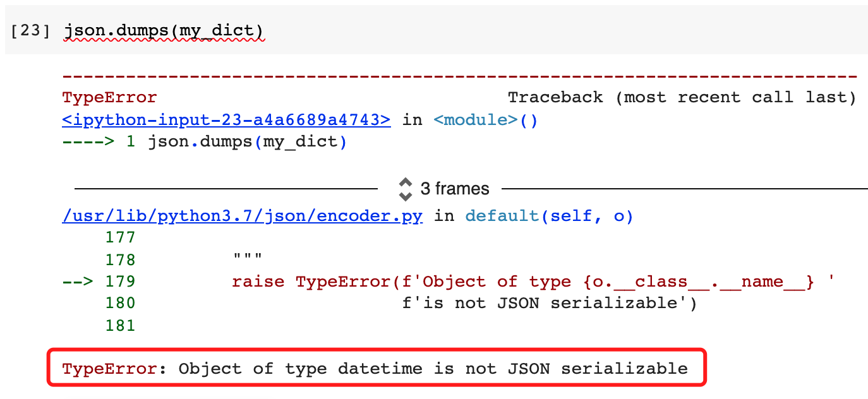The width and height of the screenshot is (868, 399).
Task: Select the json.dumps(my_dict) code line
Action: [164, 30]
